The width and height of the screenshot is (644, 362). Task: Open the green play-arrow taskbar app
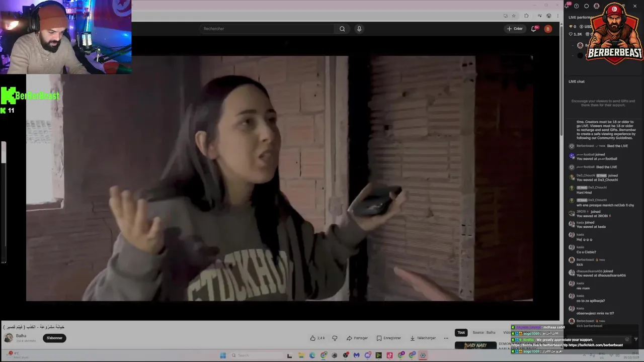[378, 355]
